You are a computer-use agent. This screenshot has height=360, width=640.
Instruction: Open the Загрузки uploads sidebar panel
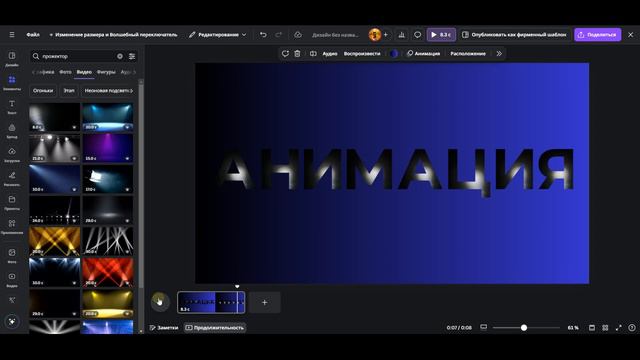tap(12, 155)
